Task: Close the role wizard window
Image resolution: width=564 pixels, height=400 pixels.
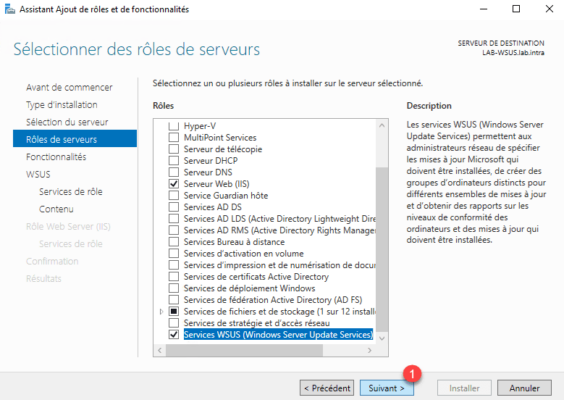Action: point(549,9)
